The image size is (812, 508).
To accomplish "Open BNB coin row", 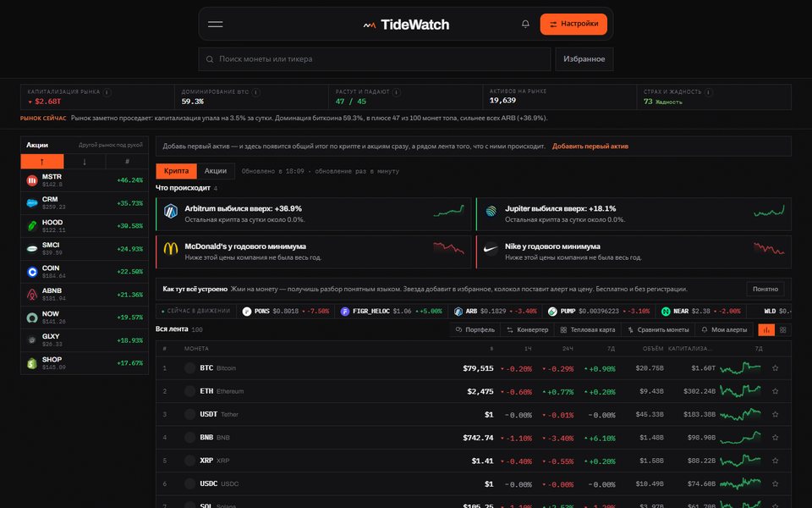I will (474, 438).
